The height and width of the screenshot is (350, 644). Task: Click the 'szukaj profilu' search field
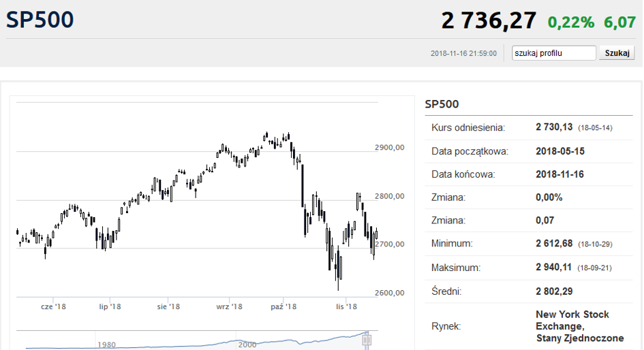[553, 53]
